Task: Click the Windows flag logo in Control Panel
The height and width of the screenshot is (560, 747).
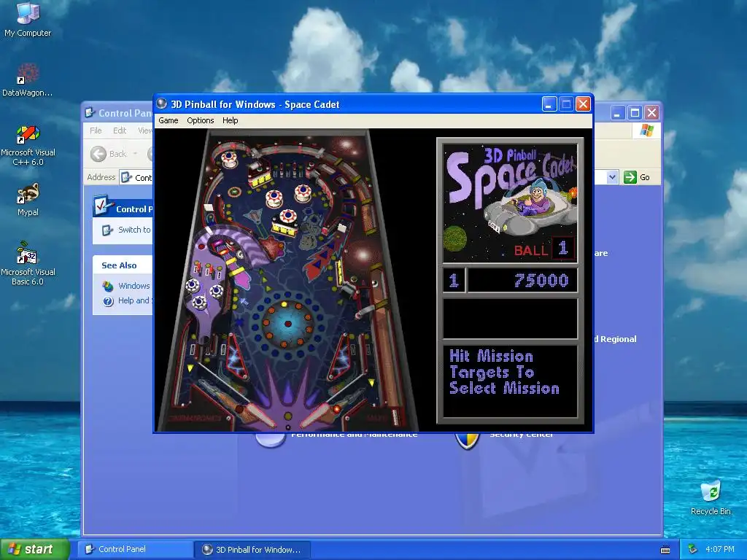Action: point(646,130)
